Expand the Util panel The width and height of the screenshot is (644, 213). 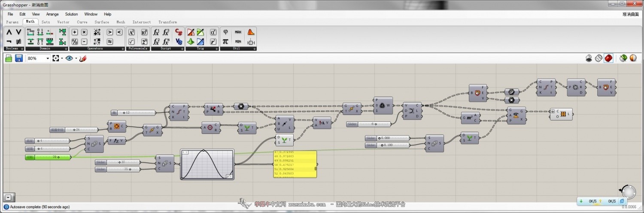tap(255, 49)
